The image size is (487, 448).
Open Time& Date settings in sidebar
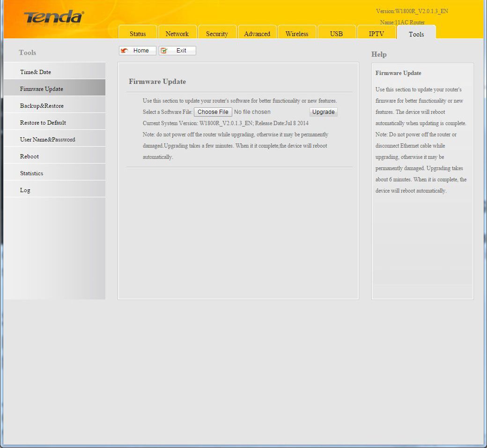(x=36, y=72)
